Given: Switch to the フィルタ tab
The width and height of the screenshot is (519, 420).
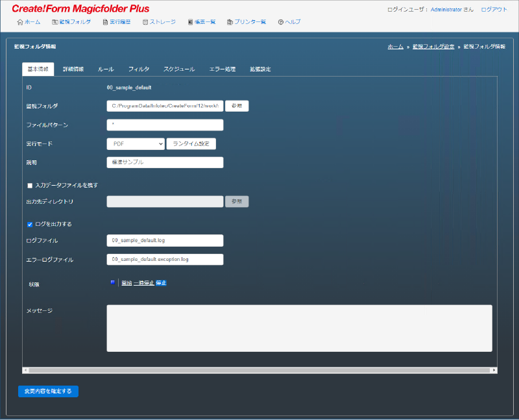Looking at the screenshot, I should coord(139,69).
